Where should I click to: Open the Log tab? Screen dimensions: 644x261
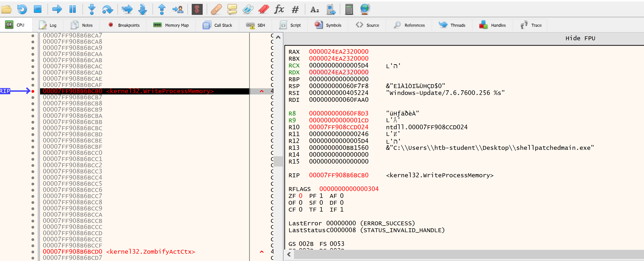pyautogui.click(x=48, y=25)
